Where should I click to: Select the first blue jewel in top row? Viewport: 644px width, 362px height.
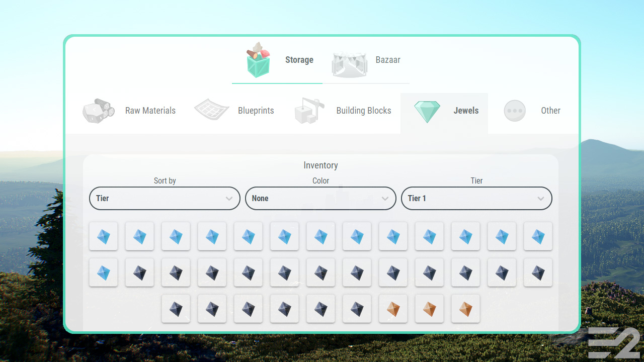tap(103, 236)
